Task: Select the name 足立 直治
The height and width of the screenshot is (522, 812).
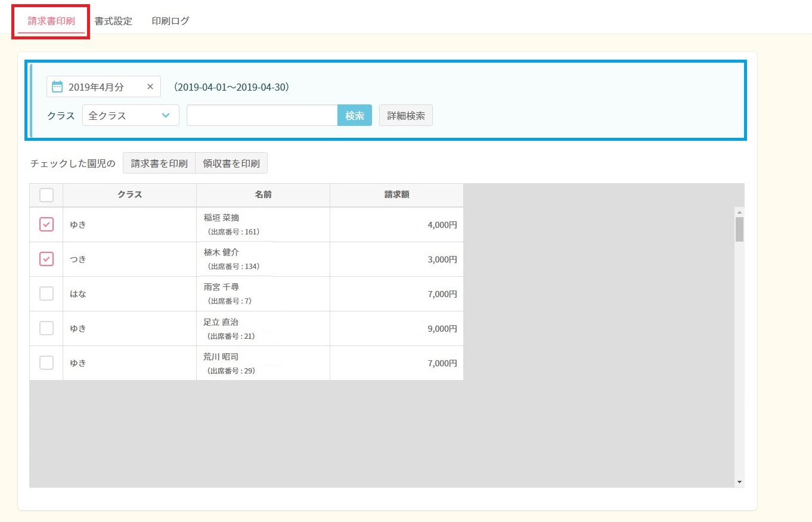Action: point(221,322)
